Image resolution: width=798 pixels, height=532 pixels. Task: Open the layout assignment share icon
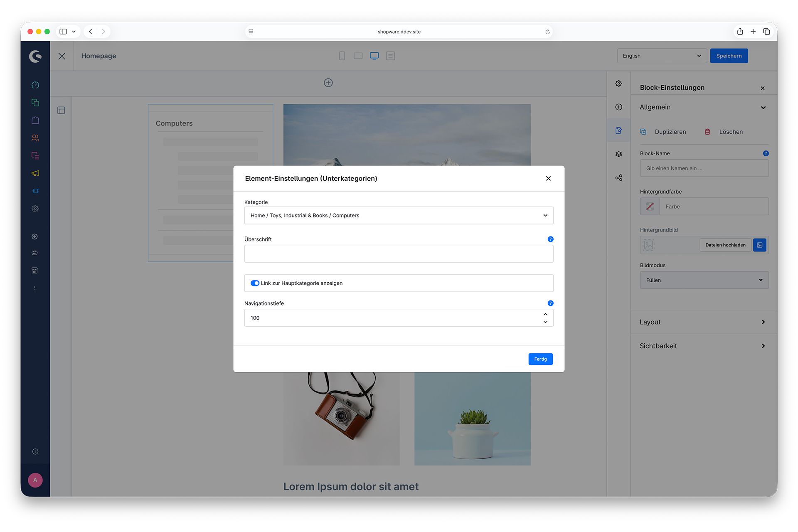tap(619, 178)
